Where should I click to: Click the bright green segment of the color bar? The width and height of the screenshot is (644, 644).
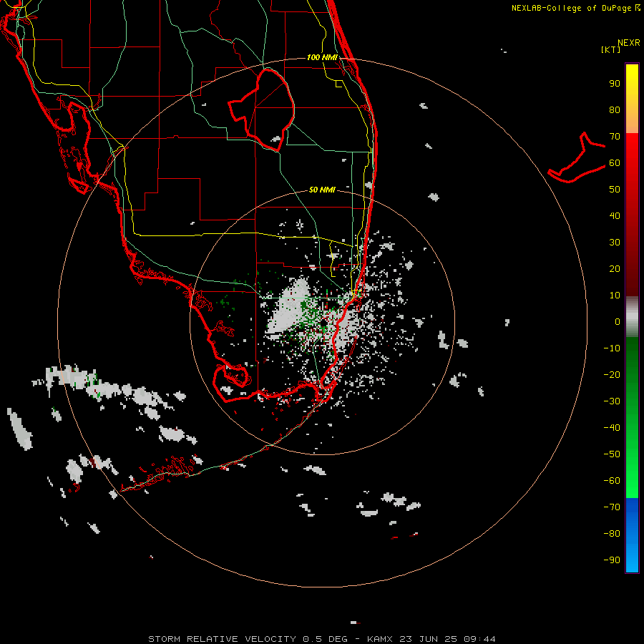(632, 418)
